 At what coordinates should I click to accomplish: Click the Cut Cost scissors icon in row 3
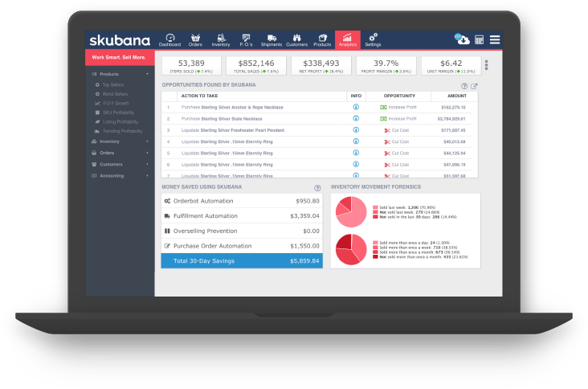[387, 130]
